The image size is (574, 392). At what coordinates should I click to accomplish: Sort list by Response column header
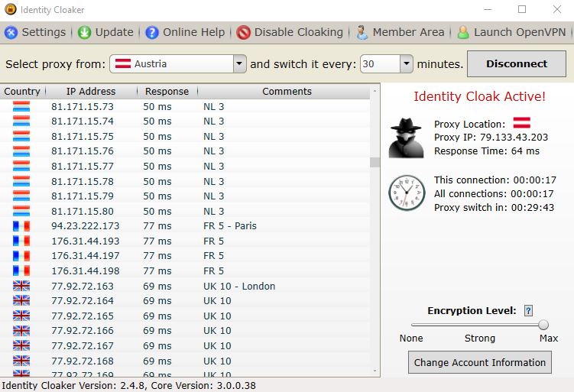pos(167,91)
